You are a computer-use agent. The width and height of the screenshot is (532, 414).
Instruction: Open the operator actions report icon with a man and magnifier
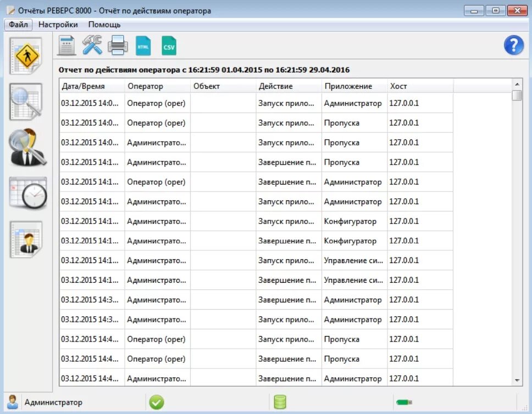27,148
